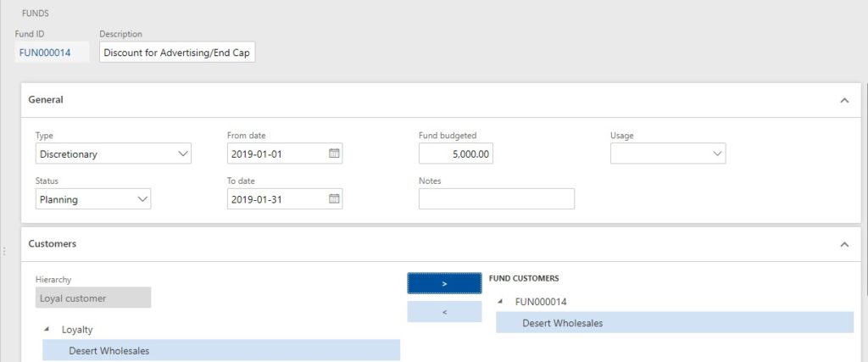
Task: Click the From date text field
Action: 276,154
